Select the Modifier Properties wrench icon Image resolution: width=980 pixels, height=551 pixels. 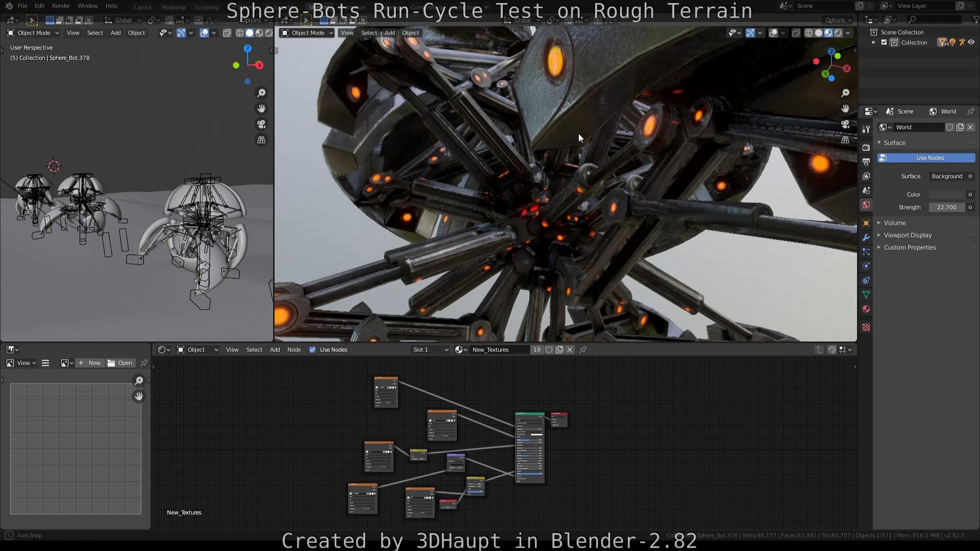(866, 237)
